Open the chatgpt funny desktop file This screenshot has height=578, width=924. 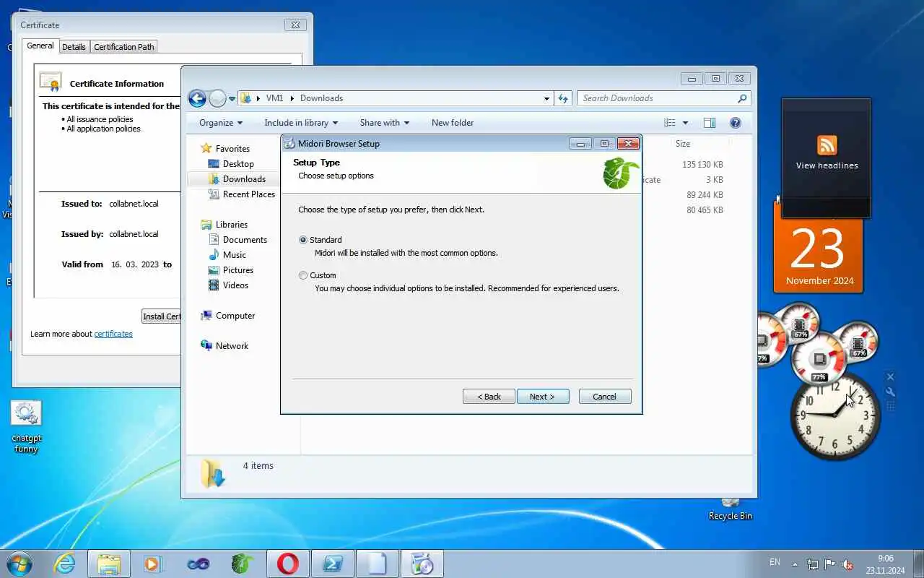(x=26, y=427)
